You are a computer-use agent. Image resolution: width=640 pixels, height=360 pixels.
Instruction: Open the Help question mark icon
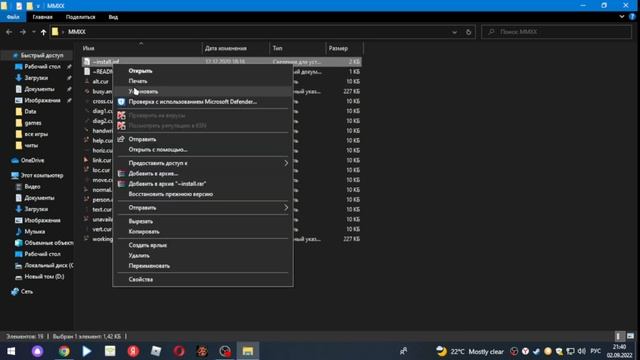point(632,17)
